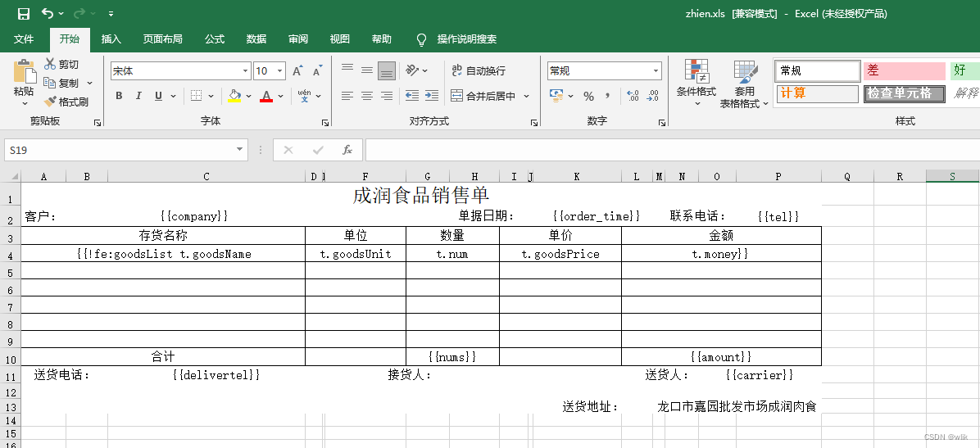Toggle Bold formatting
Viewport: 980px width, 448px height.
(x=119, y=96)
